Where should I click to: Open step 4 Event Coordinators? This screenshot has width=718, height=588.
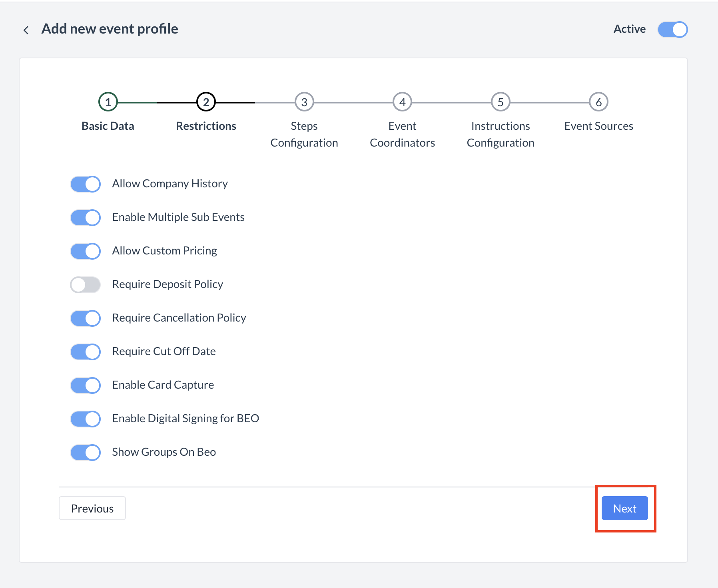point(402,102)
